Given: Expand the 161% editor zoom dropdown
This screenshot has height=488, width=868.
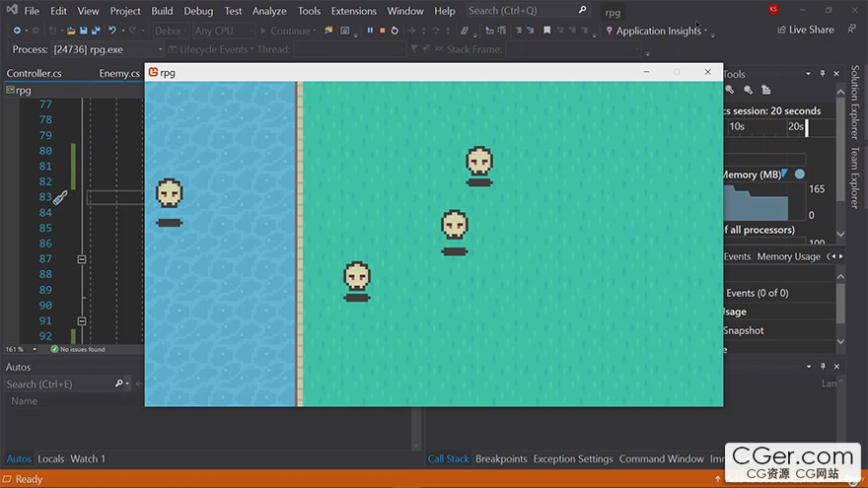Looking at the screenshot, I should click(x=34, y=349).
